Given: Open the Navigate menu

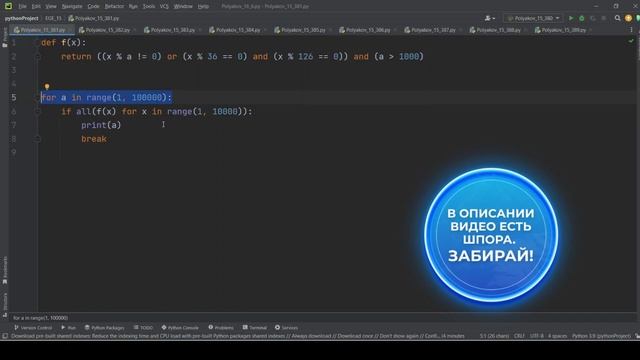Looking at the screenshot, I should pos(72,6).
